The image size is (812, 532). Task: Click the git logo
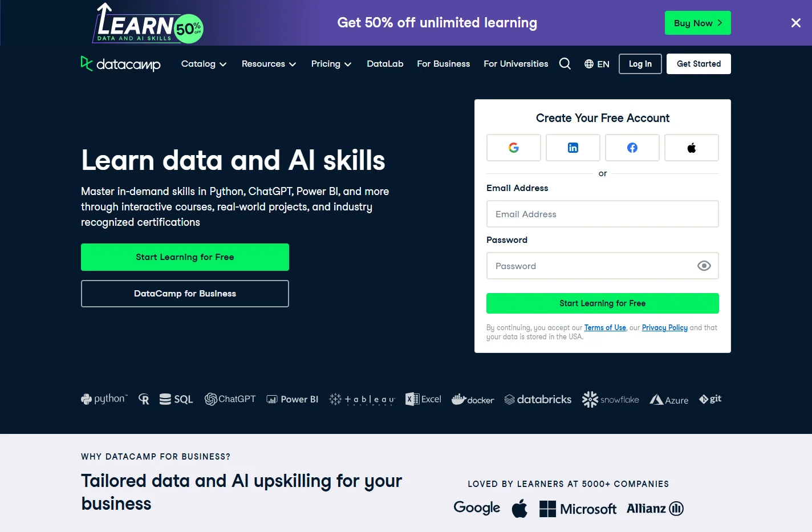(x=710, y=399)
